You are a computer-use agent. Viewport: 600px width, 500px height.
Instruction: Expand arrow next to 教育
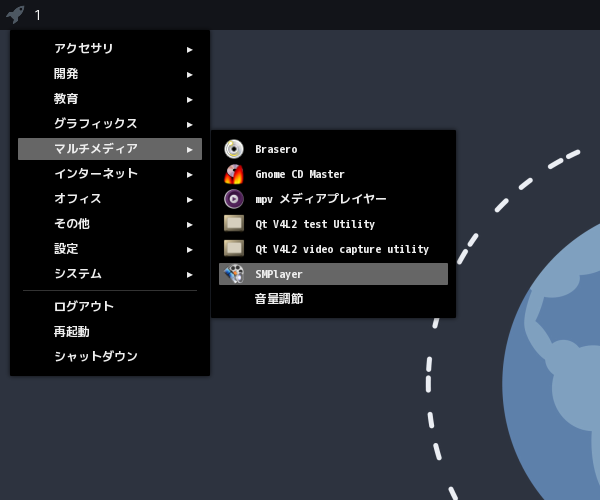pyautogui.click(x=189, y=100)
